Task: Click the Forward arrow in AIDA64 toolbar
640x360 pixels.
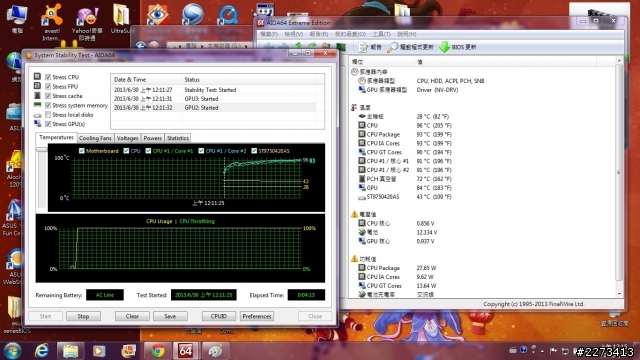Action: tap(283, 47)
